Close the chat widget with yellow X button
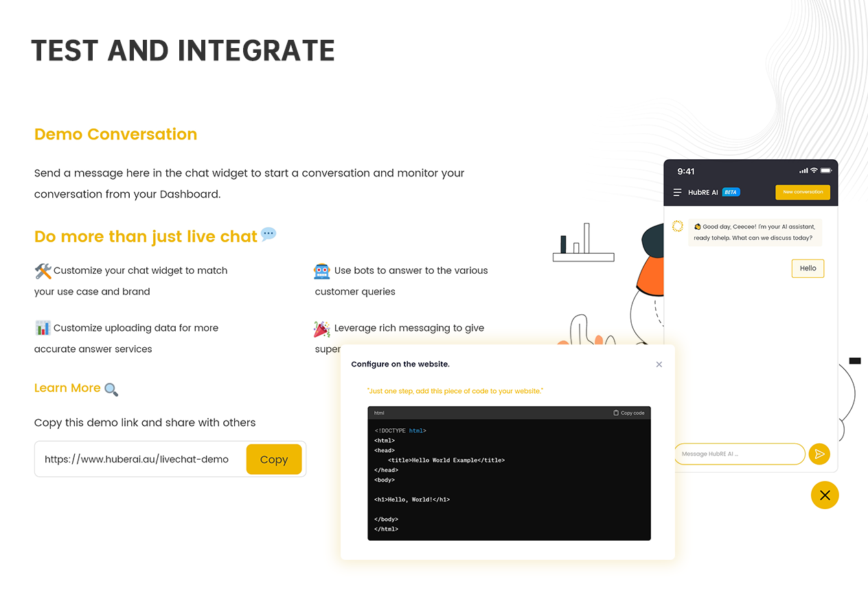Viewport: 868px width, 599px height. tap(825, 495)
